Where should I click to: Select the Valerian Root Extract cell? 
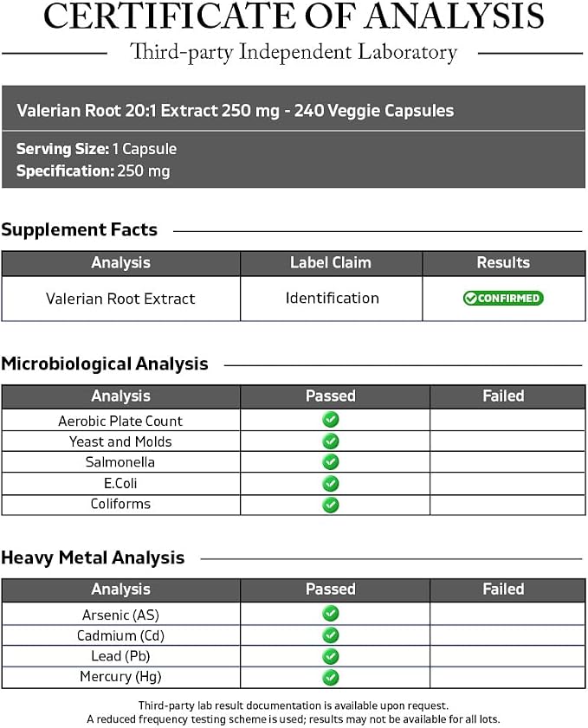click(120, 299)
